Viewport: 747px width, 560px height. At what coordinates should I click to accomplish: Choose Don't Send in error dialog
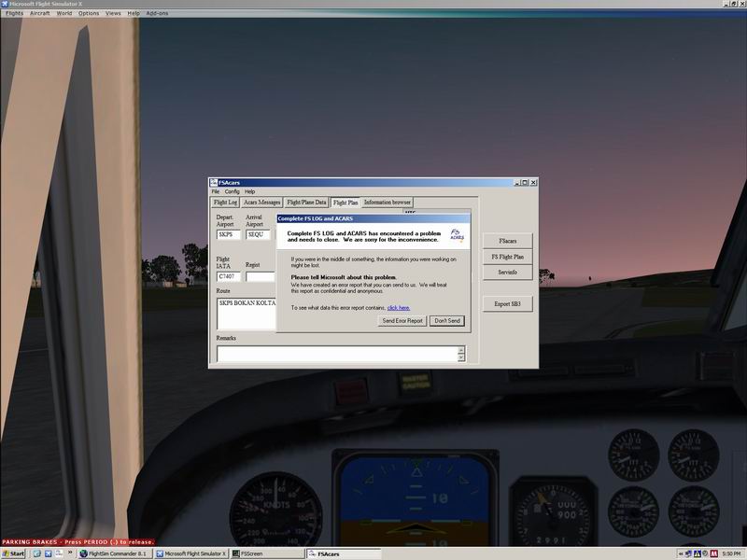coord(447,321)
